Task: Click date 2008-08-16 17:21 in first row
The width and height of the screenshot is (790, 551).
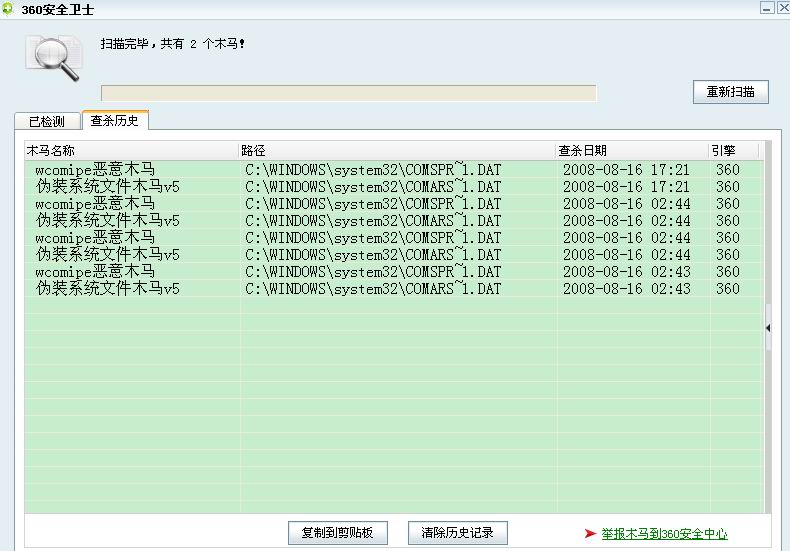Action: click(x=626, y=170)
